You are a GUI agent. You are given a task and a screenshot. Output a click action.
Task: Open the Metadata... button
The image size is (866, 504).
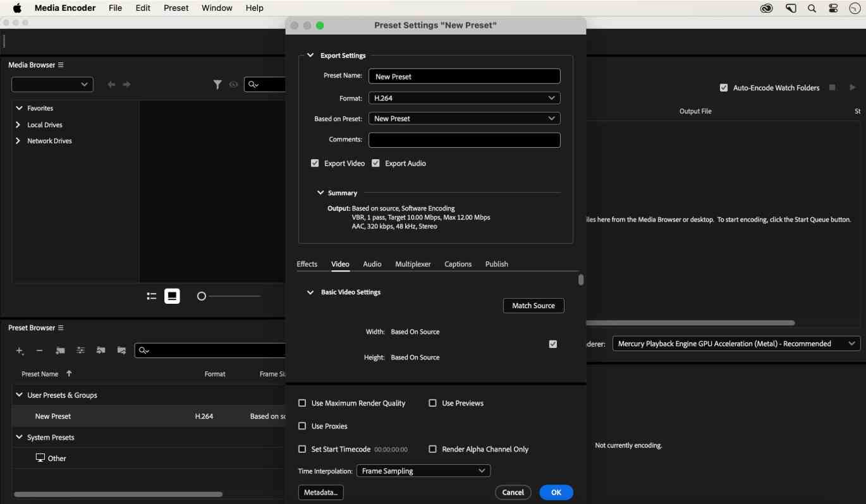[320, 492]
